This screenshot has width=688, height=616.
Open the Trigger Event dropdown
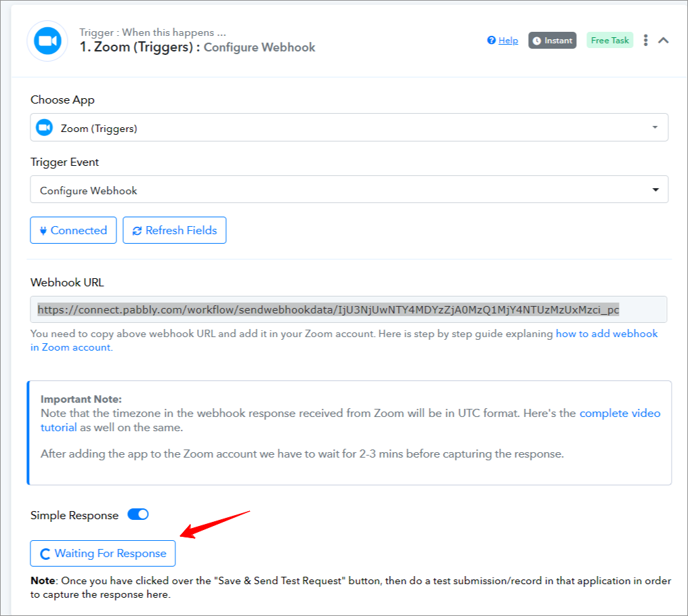coord(349,190)
